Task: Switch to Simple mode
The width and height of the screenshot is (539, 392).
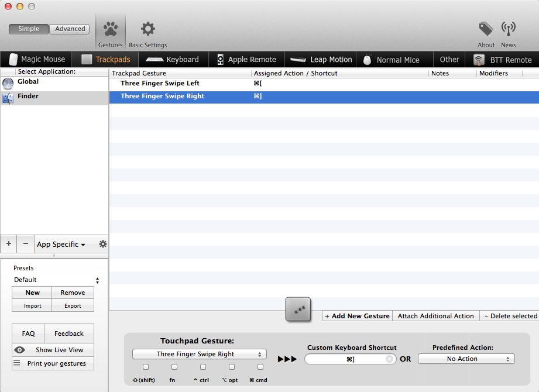Action: [x=29, y=29]
